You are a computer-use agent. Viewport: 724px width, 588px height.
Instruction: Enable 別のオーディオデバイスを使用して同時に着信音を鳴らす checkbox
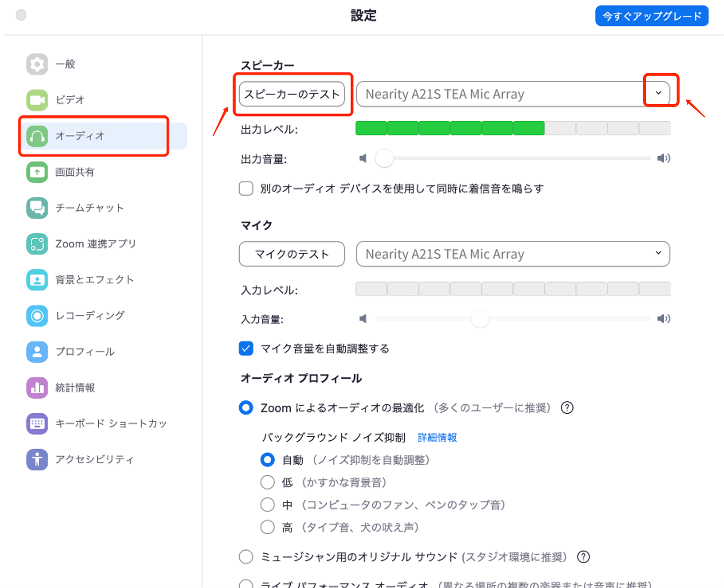pos(246,188)
